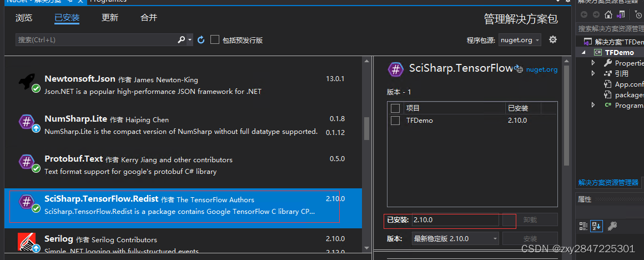Collapse the TFDemo project node
Image resolution: width=644 pixels, height=260 pixels.
(x=583, y=52)
